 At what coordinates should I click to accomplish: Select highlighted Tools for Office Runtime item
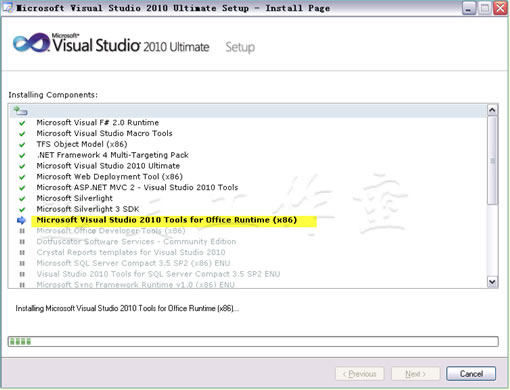[x=167, y=220]
